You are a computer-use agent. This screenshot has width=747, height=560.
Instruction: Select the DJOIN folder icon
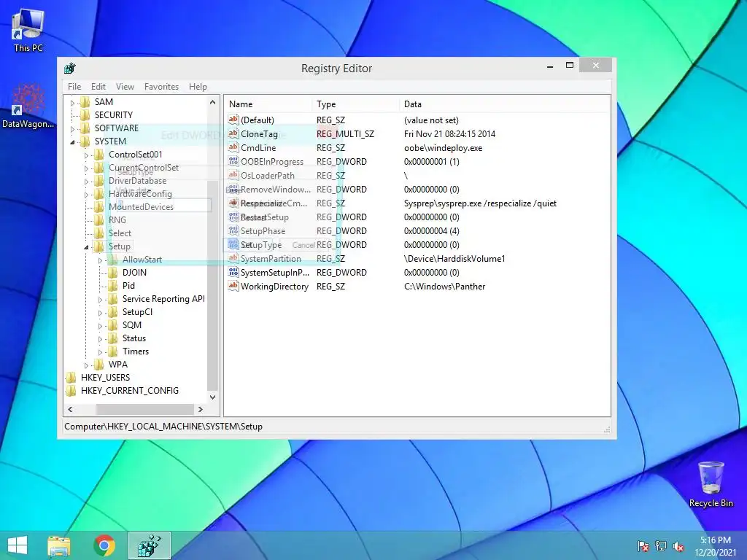tap(113, 273)
